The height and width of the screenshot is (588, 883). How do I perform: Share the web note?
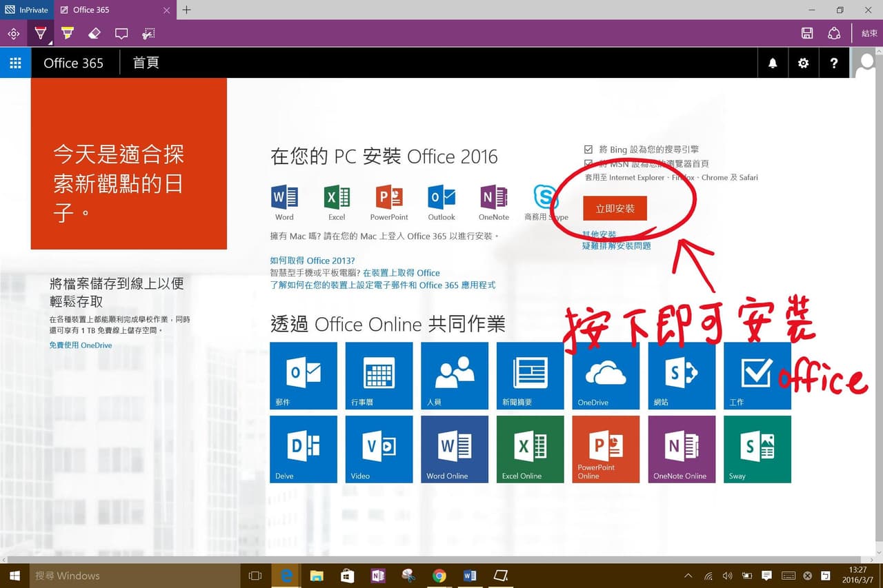pos(834,33)
